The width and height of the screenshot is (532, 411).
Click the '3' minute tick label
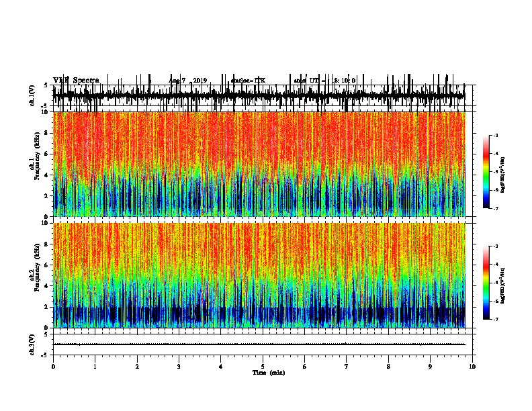pos(179,367)
